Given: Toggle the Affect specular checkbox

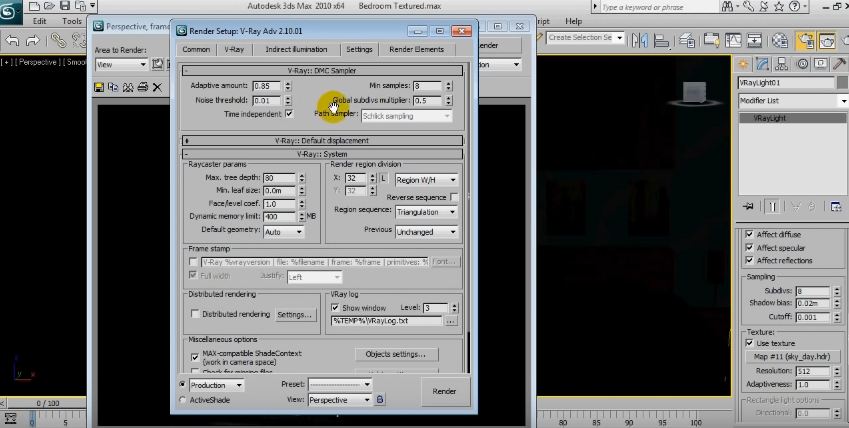Looking at the screenshot, I should click(749, 248).
